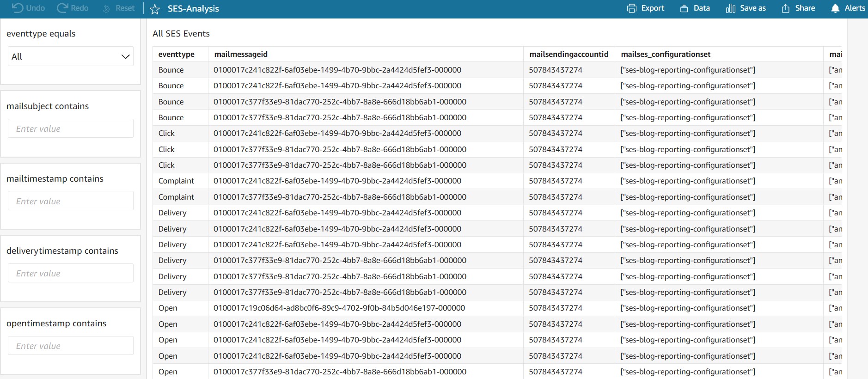868x379 pixels.
Task: Click the Redo arrow icon
Action: coord(62,8)
